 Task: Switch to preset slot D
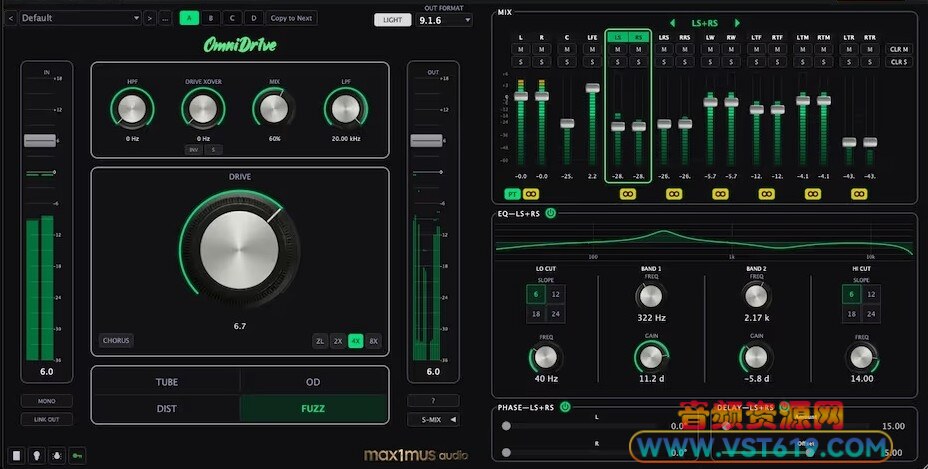(254, 18)
